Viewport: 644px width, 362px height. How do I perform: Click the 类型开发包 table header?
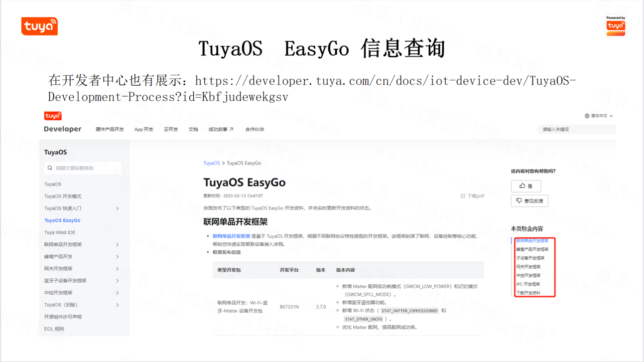[x=229, y=270]
